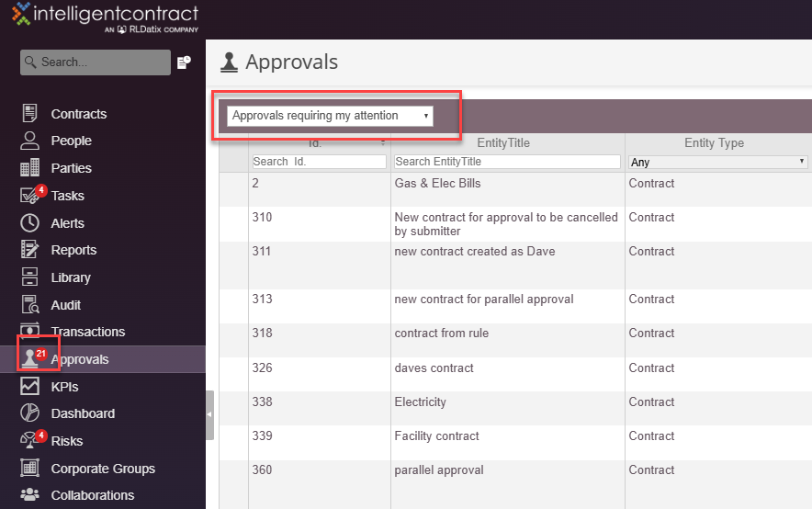812x509 pixels.
Task: Click the KPIs chart icon
Action: 29,386
